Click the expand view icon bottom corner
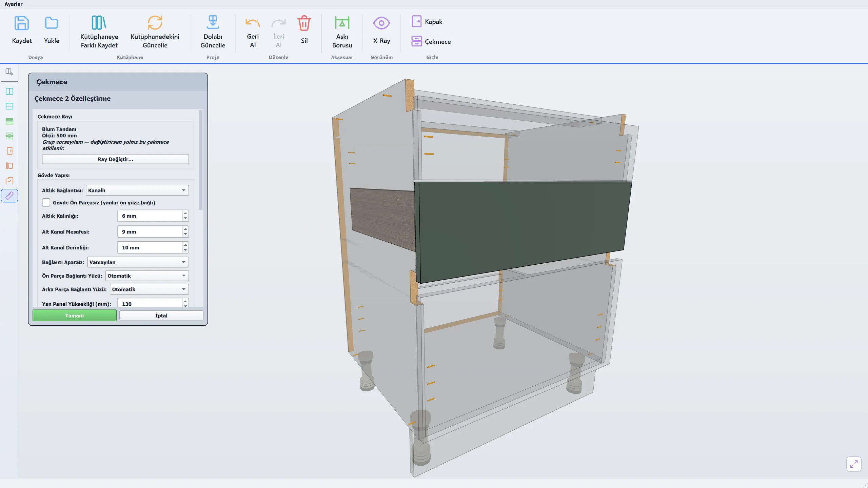 (854, 464)
